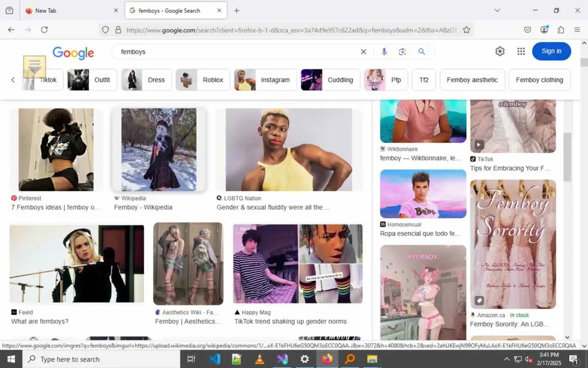Screen dimensions: 588x368
Task: Launch Visual Studio Code from taskbar
Action: tap(215, 359)
